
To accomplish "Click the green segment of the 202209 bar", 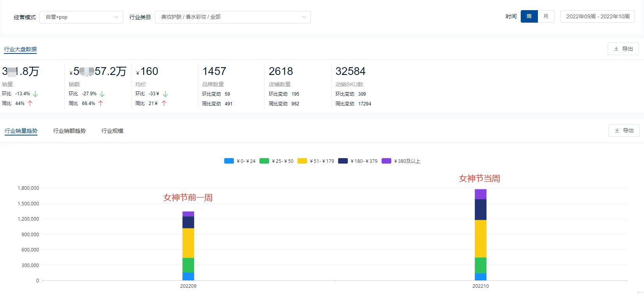I will point(188,265).
